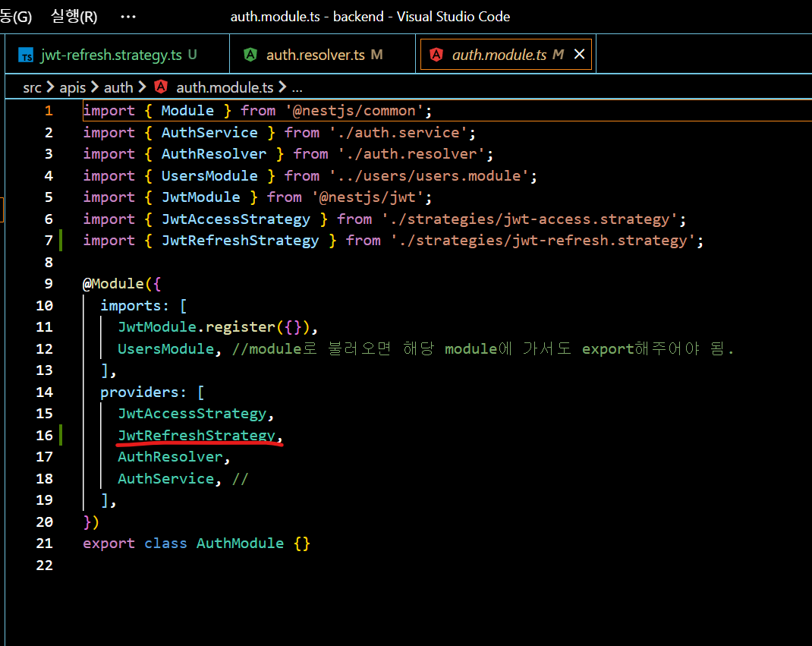Open the overflow menu with three dots

click(x=128, y=17)
